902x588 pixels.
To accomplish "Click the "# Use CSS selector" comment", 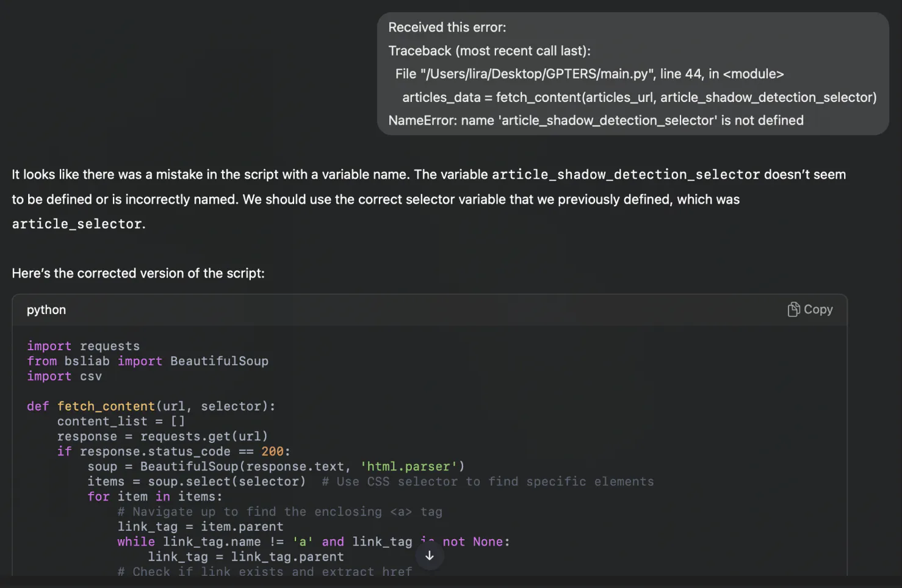I will click(x=488, y=482).
